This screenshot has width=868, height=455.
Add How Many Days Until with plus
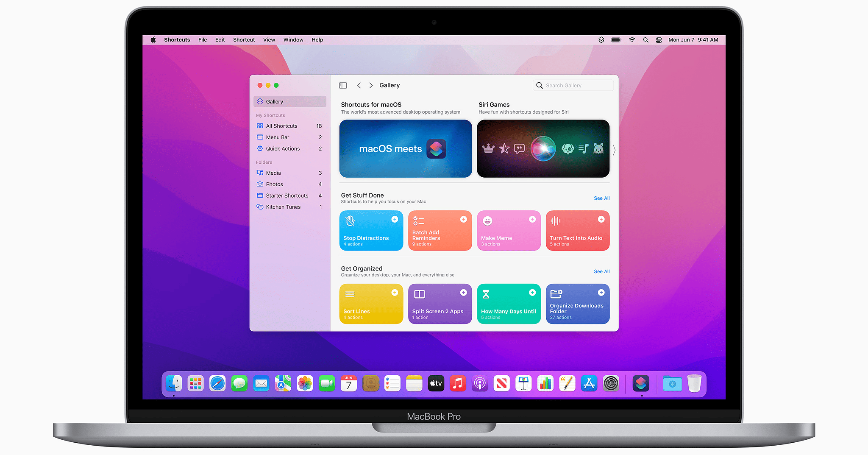point(532,293)
